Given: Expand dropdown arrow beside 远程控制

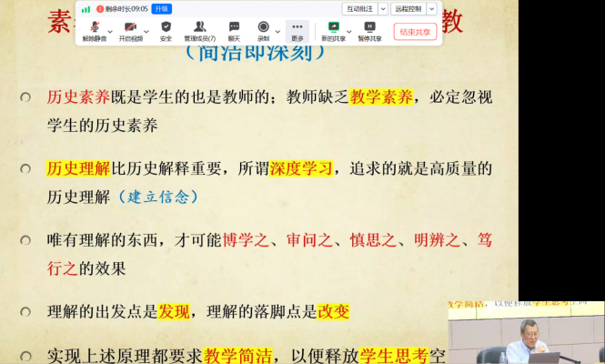Looking at the screenshot, I should [432, 9].
